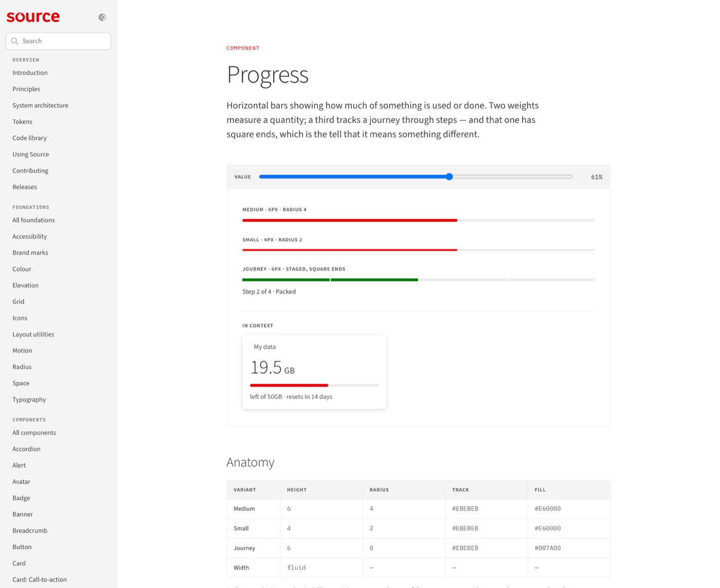Go to Motion page

[22, 351]
